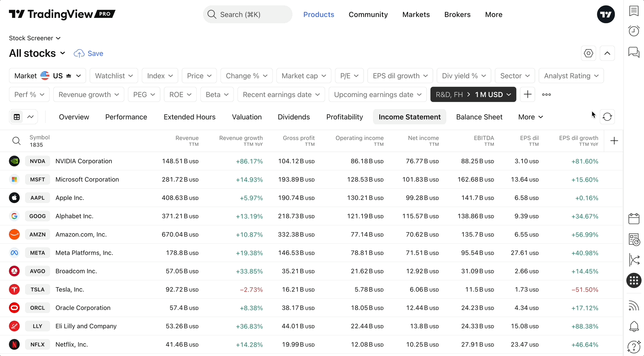The width and height of the screenshot is (644, 356).
Task: Open the More column sets dropdown
Action: [x=530, y=117]
